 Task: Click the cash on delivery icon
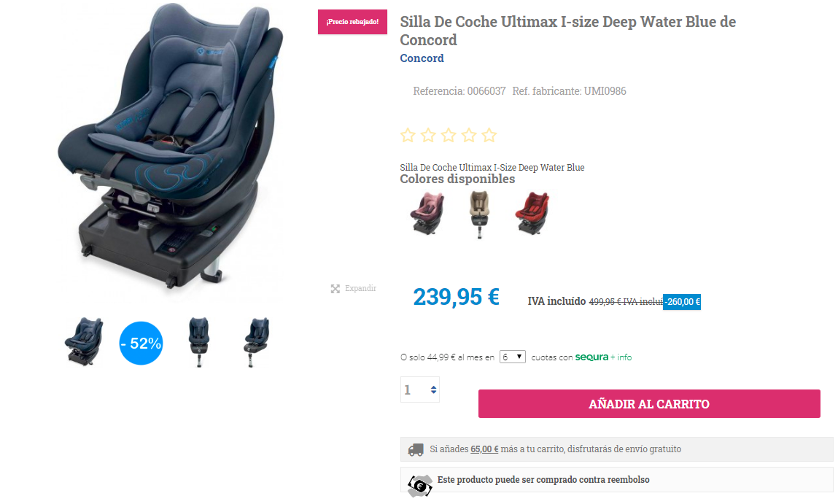click(x=420, y=485)
